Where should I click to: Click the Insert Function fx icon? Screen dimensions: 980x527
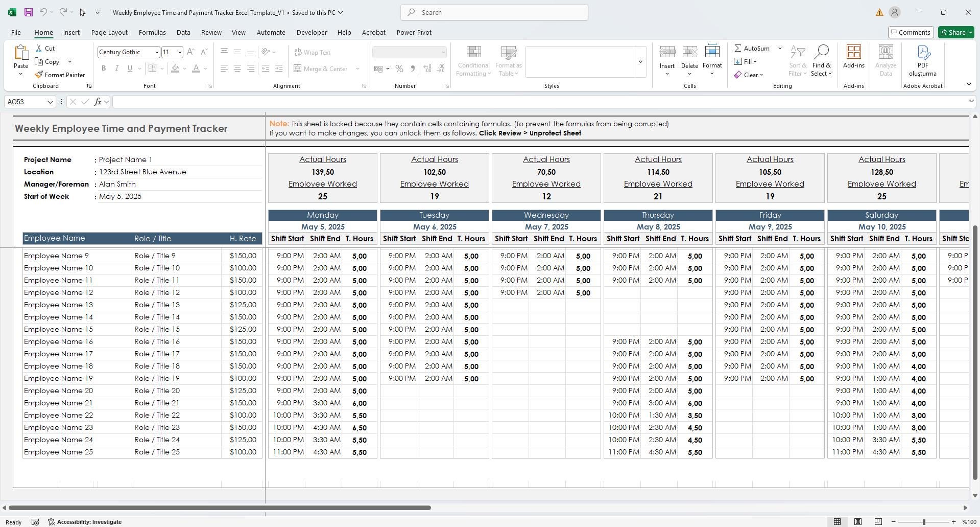tap(98, 102)
